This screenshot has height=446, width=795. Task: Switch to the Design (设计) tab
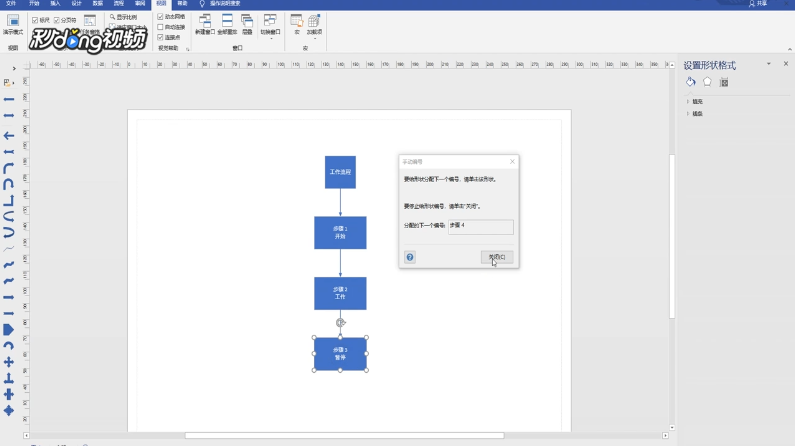pyautogui.click(x=77, y=4)
